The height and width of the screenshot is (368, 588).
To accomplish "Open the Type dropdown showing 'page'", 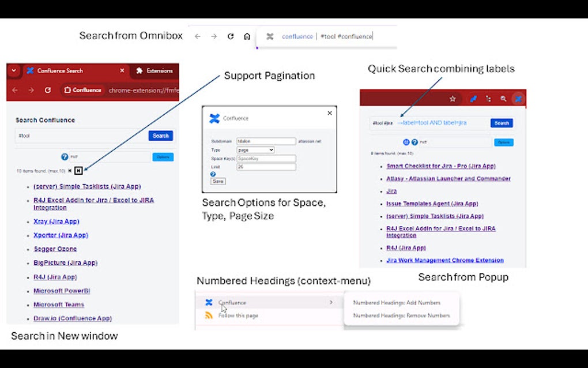I will point(254,150).
